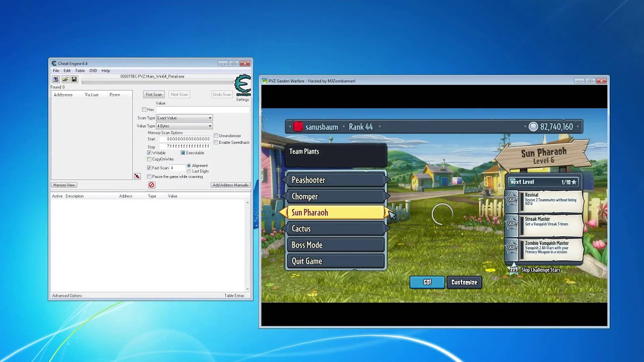The height and width of the screenshot is (362, 644).
Task: Click the red player badge beside sanusbaum
Action: (298, 127)
